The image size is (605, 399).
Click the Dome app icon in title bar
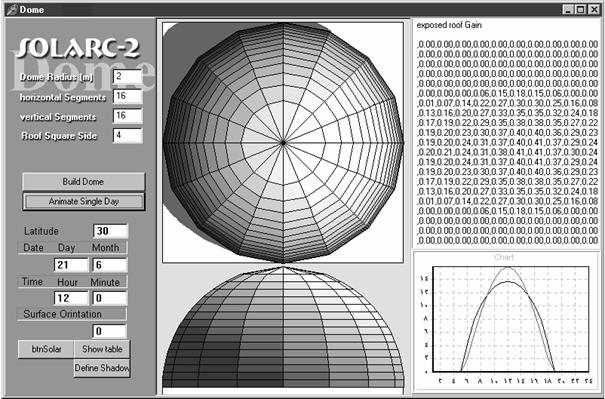pyautogui.click(x=12, y=10)
